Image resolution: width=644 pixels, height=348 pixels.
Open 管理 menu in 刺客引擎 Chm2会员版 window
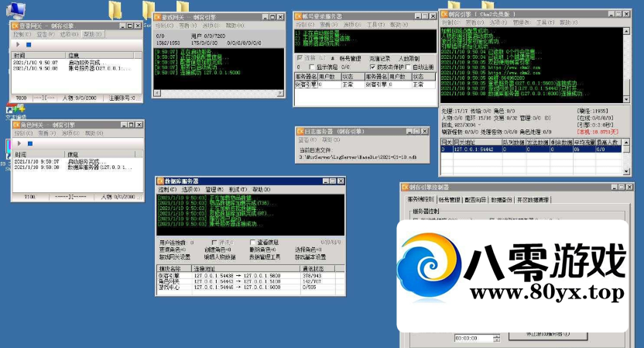click(x=521, y=22)
